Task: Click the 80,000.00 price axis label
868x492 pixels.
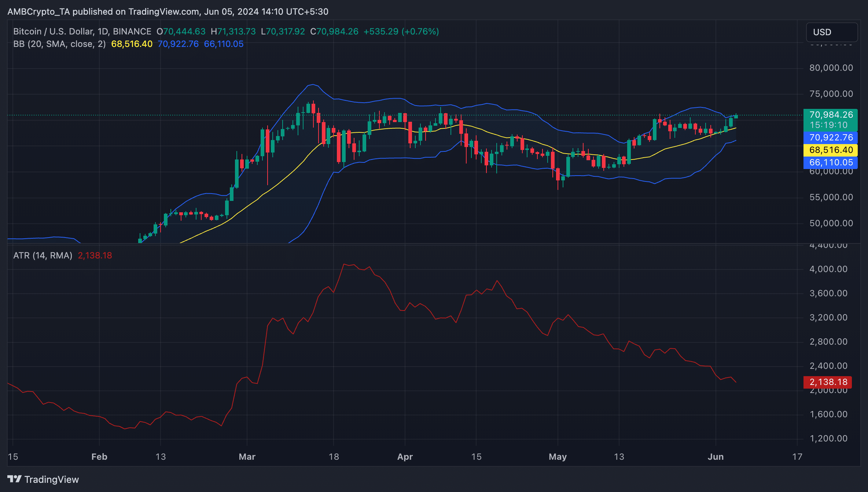Action: [x=831, y=68]
